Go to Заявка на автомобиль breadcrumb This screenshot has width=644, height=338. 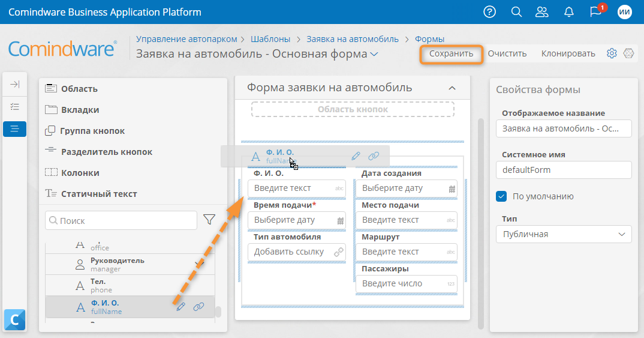pyautogui.click(x=353, y=39)
